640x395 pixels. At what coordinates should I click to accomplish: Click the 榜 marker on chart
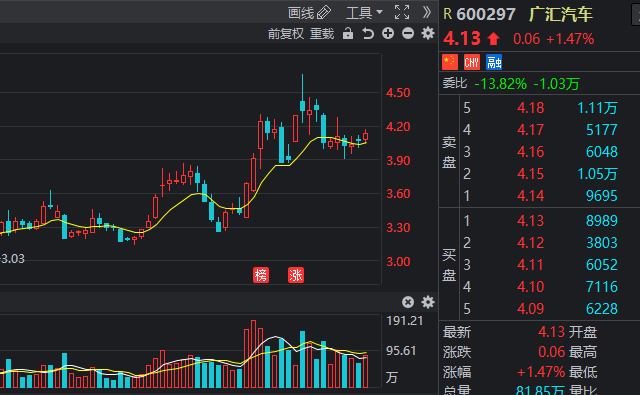pos(261,275)
